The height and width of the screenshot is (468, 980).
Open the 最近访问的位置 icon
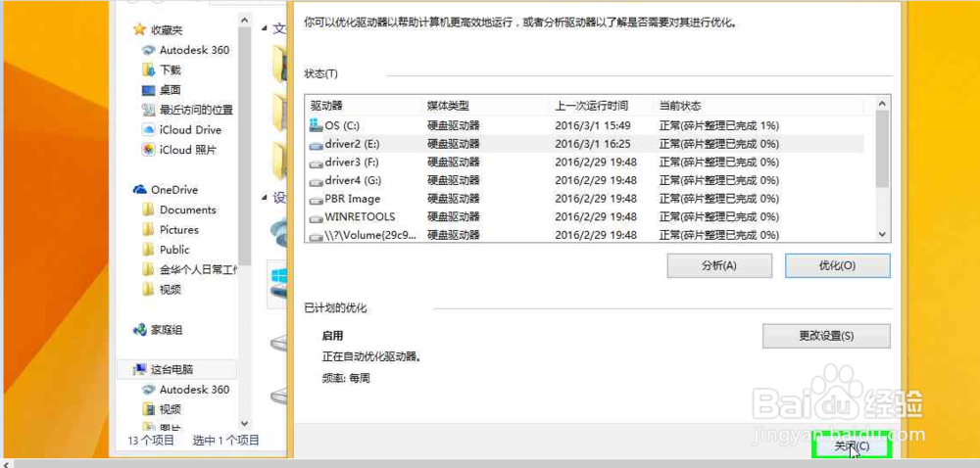pyautogui.click(x=149, y=111)
